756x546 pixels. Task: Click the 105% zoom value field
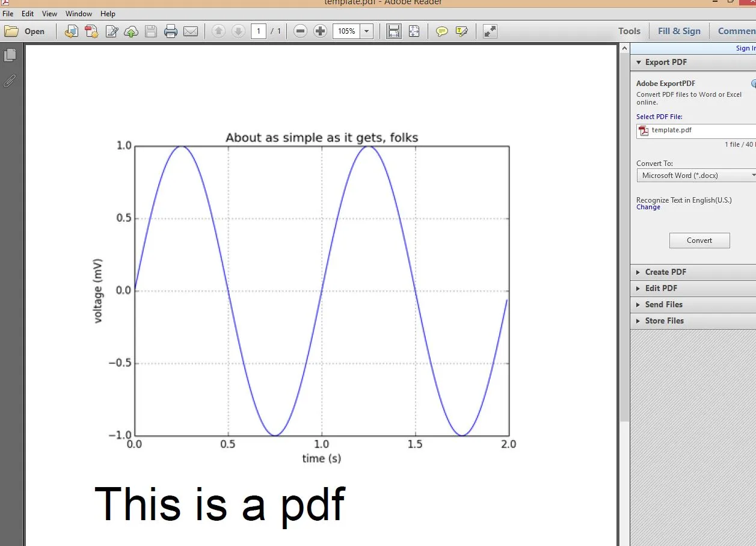pyautogui.click(x=346, y=31)
